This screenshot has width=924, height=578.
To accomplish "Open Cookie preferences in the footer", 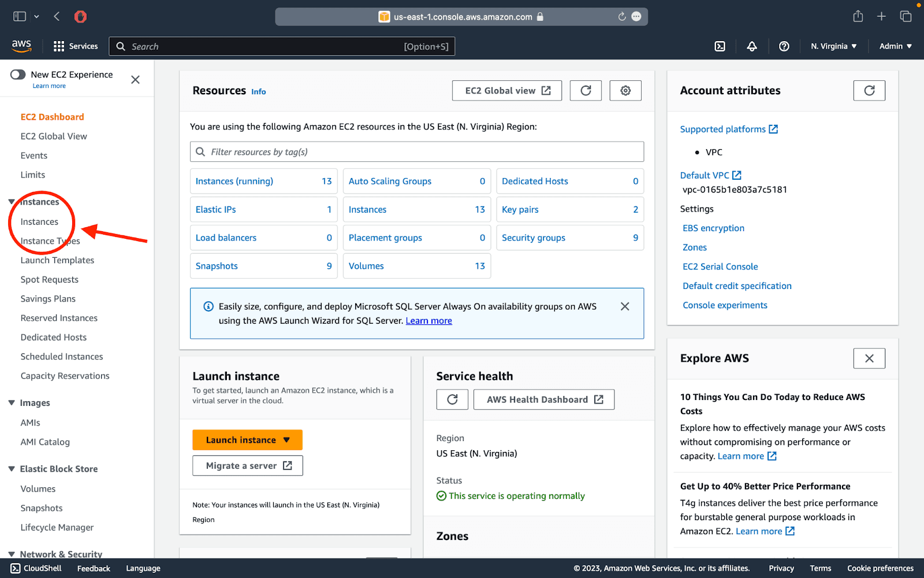I will 880,568.
